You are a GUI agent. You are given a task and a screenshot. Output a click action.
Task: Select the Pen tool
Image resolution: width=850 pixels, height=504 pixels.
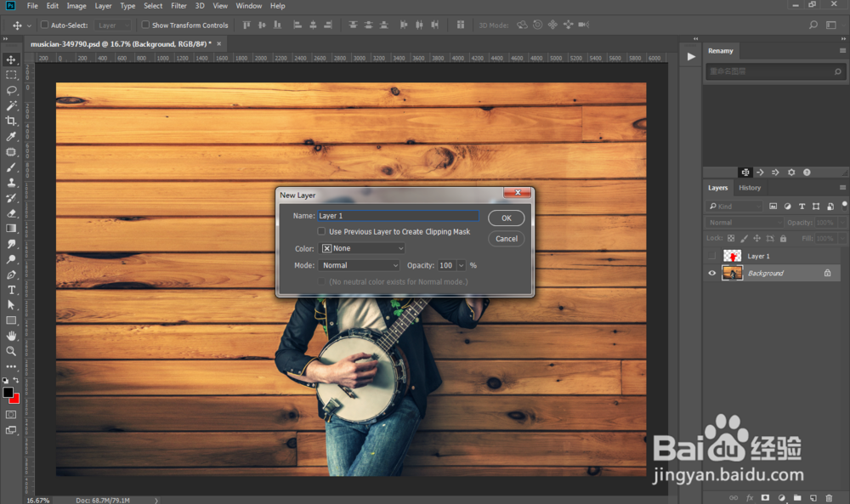point(11,275)
